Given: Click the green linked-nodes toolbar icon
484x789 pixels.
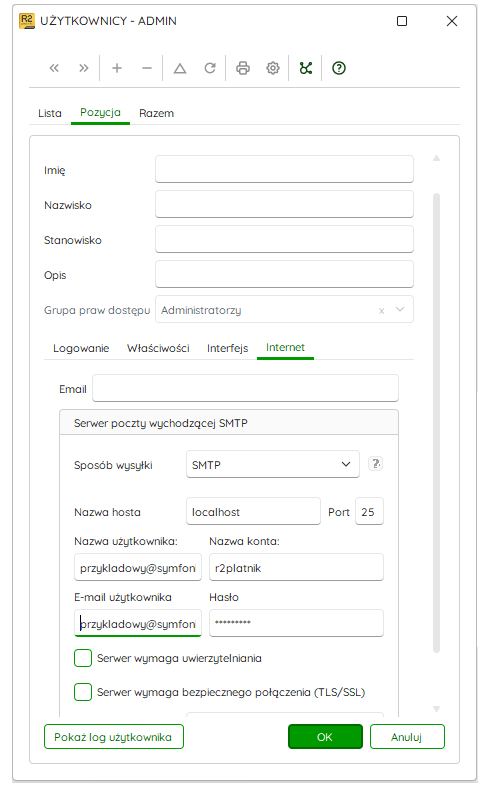Looking at the screenshot, I should (x=306, y=68).
